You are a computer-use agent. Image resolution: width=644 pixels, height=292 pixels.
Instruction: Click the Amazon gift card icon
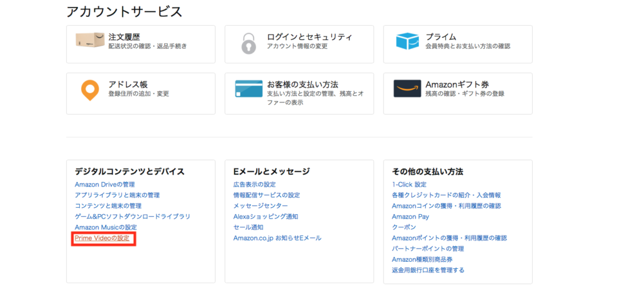(407, 88)
